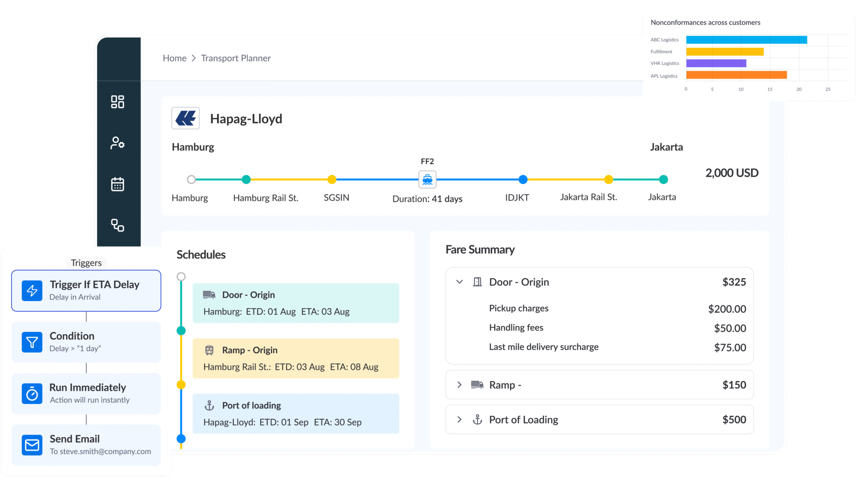Click the stopwatch icon on Run Immediately step
Viewport: 868px width, 489px height.
pyautogui.click(x=32, y=394)
